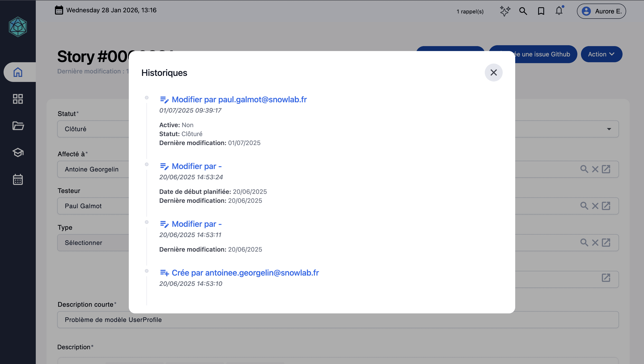
Task: Open the graduation cap sidebar icon
Action: 18,152
